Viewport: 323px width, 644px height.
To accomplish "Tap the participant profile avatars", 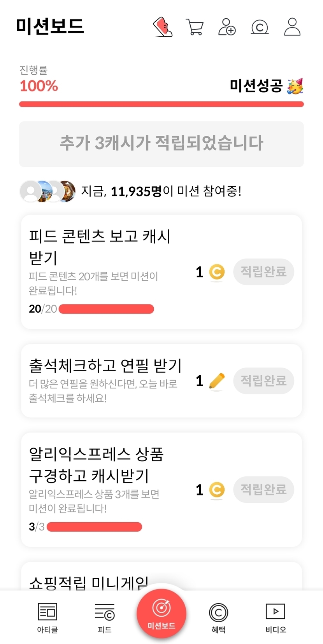I will tap(48, 191).
